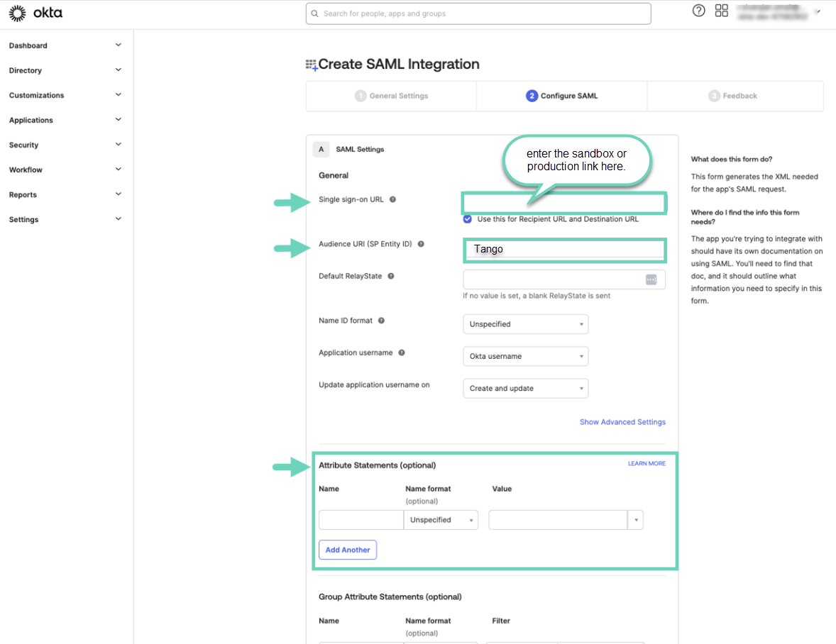Open the Application username dropdown
The width and height of the screenshot is (836, 644).
[x=525, y=356]
